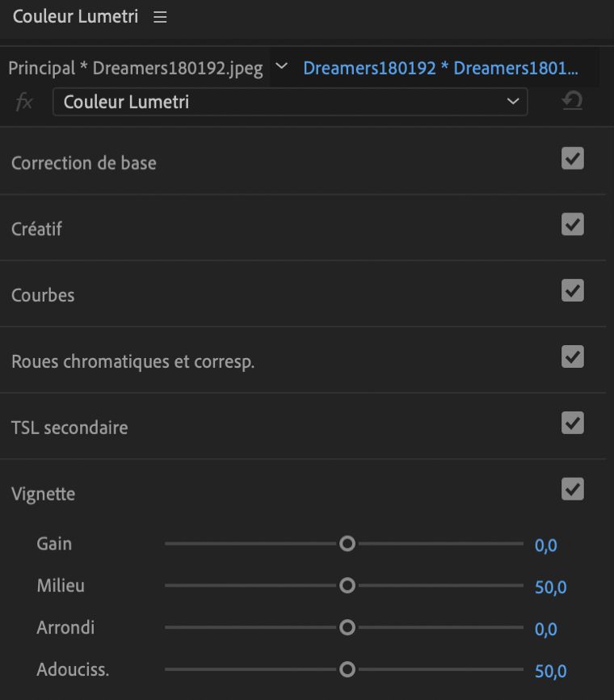Expand the Créatif section

click(37, 229)
